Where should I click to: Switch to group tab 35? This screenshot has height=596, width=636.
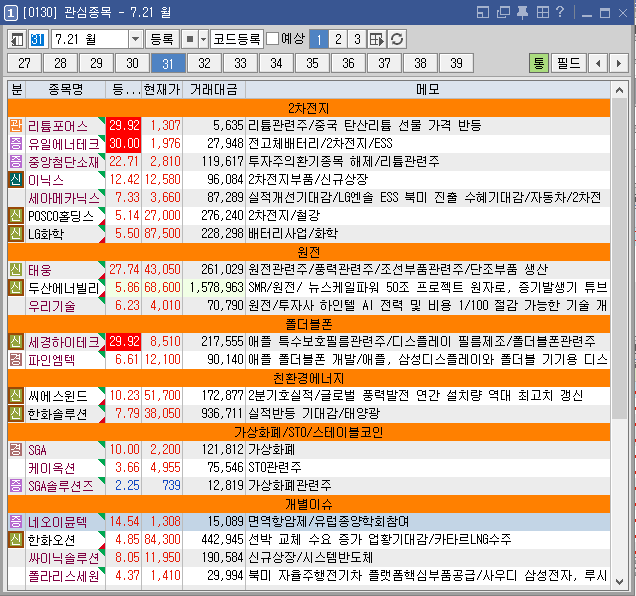pyautogui.click(x=312, y=63)
